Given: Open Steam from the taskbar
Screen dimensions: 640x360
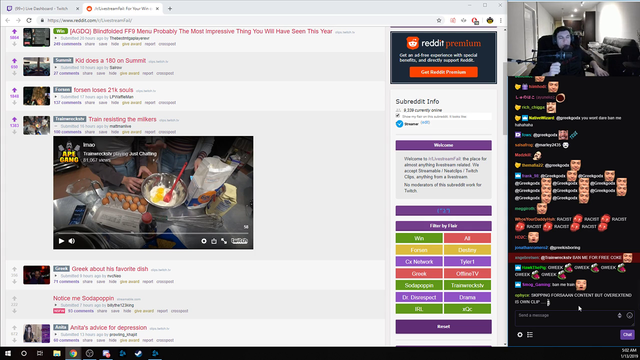Looking at the screenshot, I should (139, 353).
